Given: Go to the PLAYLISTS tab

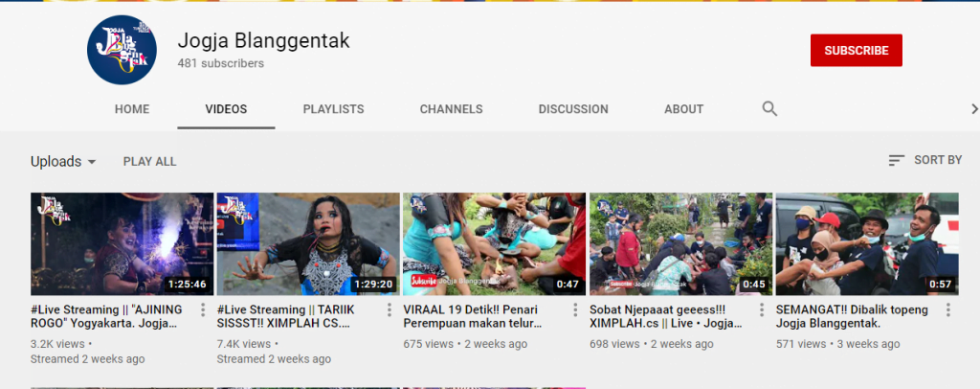Looking at the screenshot, I should (333, 109).
